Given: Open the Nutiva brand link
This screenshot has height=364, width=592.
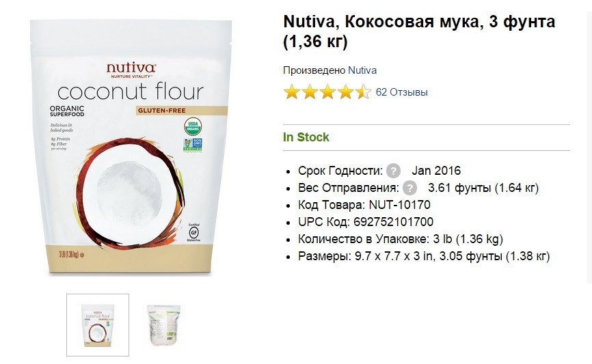Looking at the screenshot, I should 362,70.
